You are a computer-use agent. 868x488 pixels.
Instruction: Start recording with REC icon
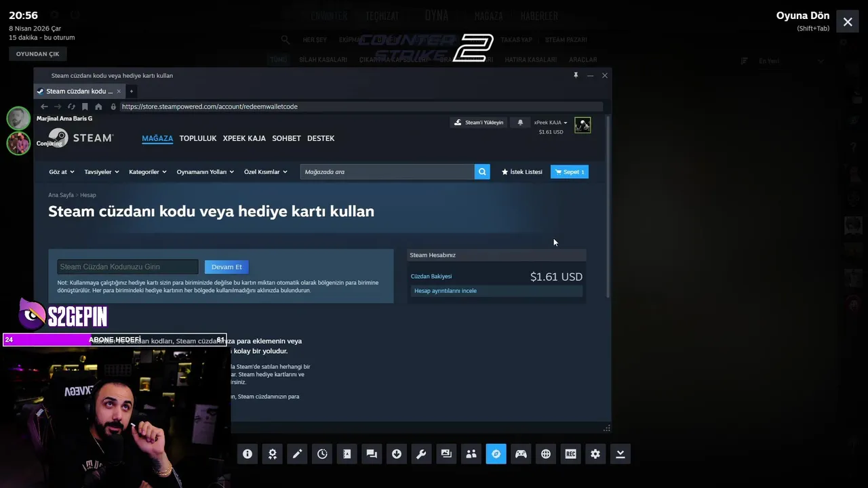570,454
